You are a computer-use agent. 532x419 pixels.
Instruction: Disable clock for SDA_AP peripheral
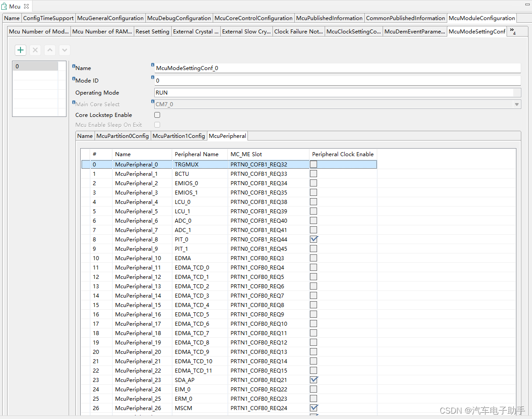pos(313,380)
